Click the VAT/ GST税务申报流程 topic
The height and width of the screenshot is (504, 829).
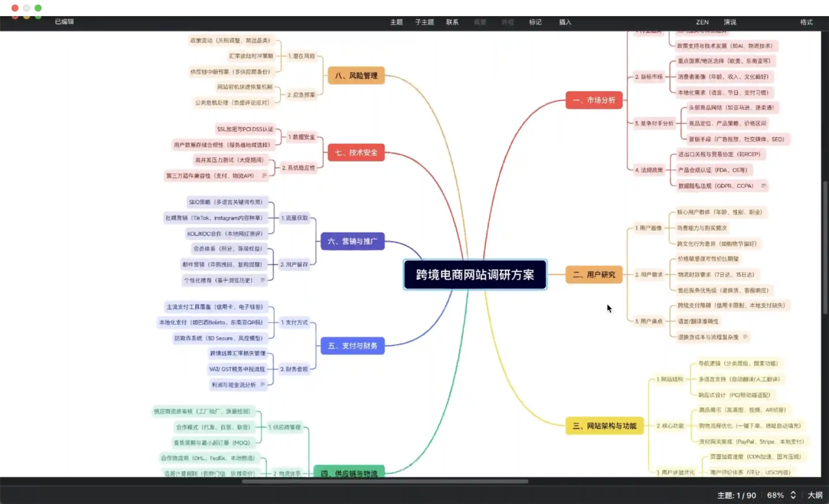point(237,369)
